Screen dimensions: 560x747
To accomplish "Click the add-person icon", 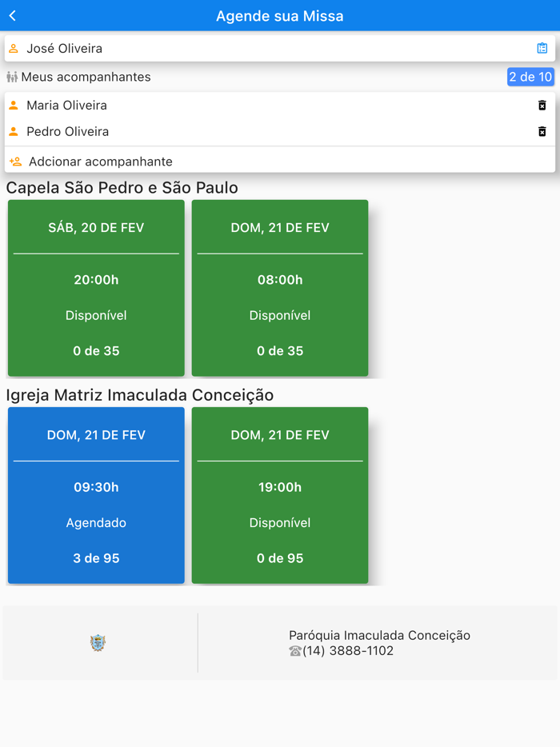I will (15, 162).
